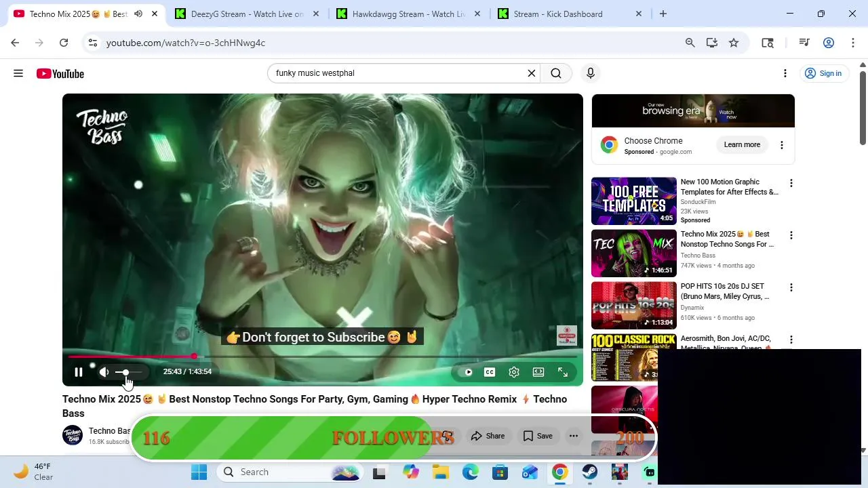
Task: Close the DeezyG Stream tab
Action: pos(316,14)
